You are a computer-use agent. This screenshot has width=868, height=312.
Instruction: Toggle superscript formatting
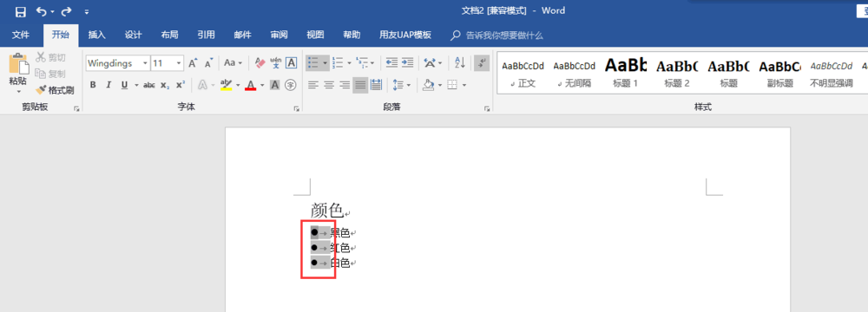point(180,85)
